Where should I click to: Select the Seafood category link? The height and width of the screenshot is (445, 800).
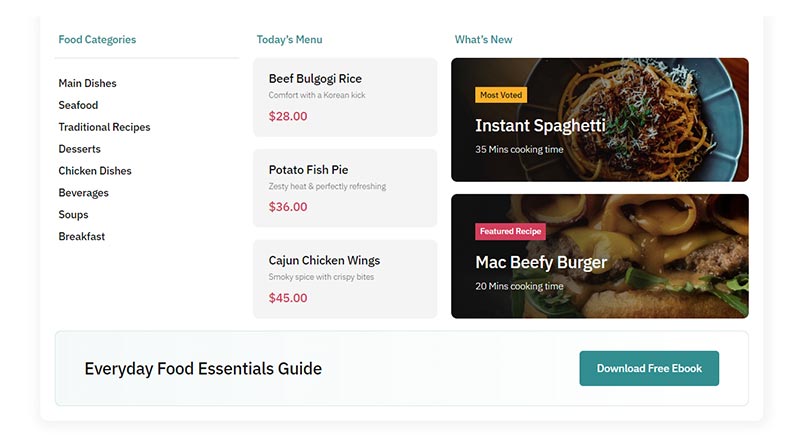click(78, 105)
